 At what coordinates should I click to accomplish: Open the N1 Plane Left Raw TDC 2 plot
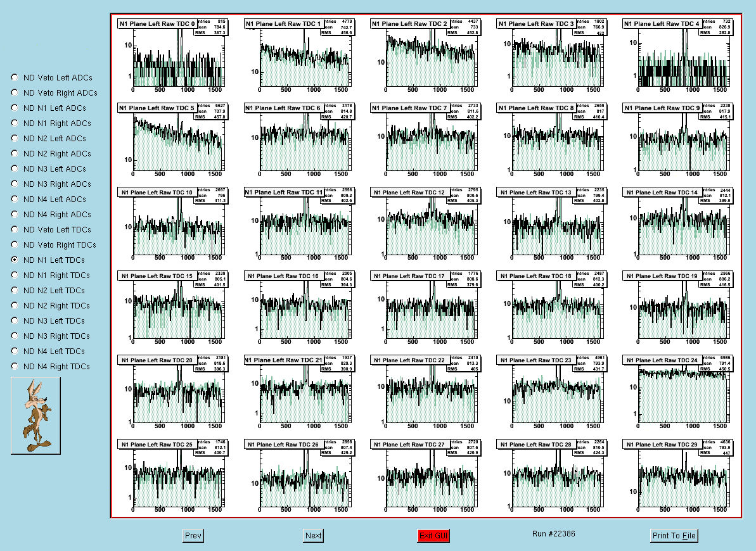[x=425, y=55]
